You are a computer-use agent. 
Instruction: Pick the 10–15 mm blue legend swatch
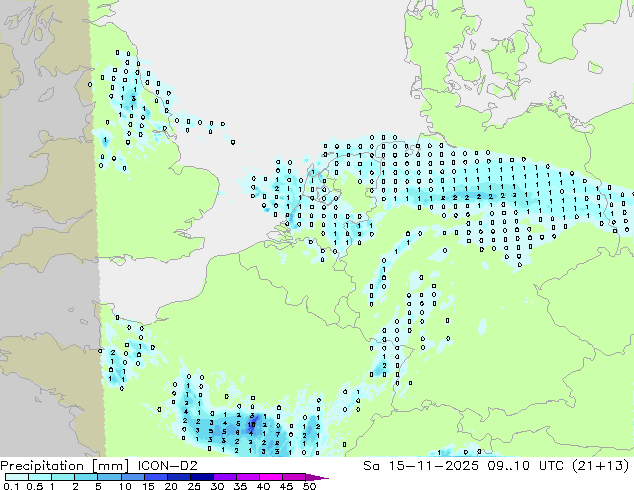click(x=133, y=477)
